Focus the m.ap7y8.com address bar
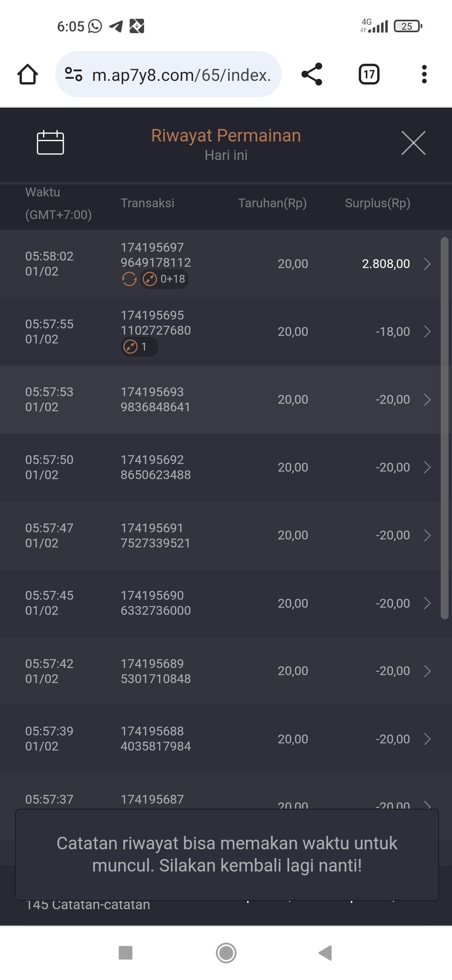The image size is (452, 980). click(x=181, y=75)
